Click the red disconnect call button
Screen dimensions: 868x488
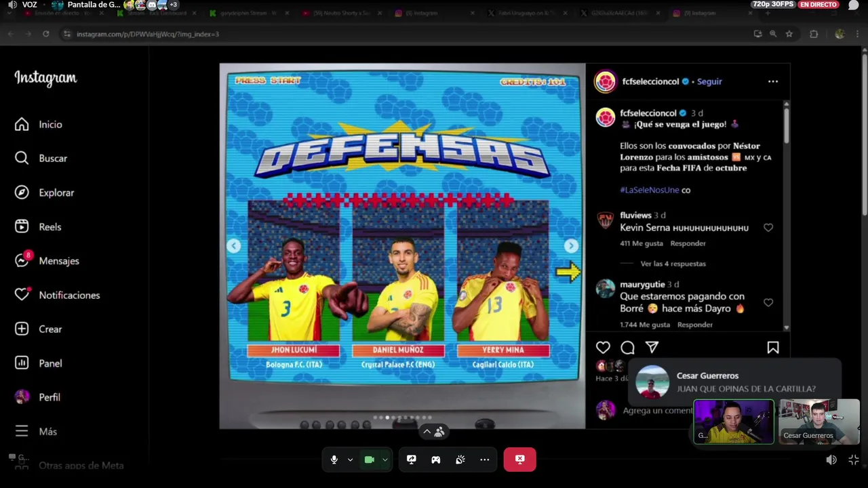pyautogui.click(x=519, y=460)
